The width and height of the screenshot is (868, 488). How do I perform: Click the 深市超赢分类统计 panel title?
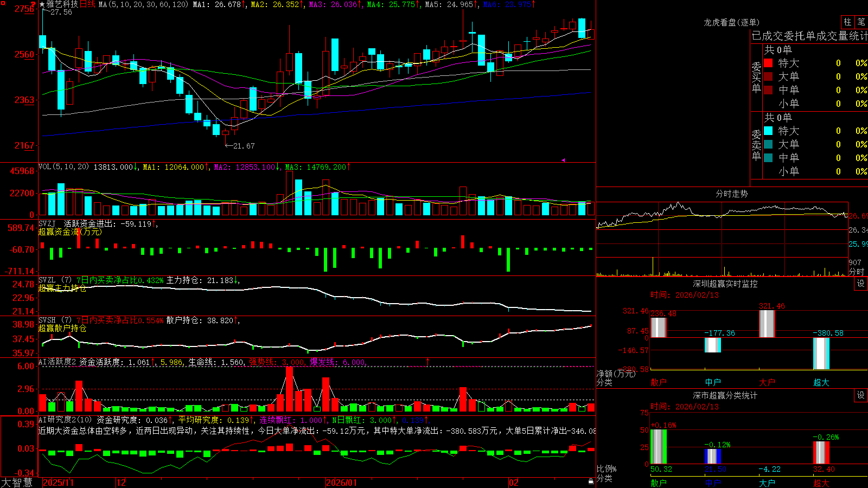click(x=725, y=395)
